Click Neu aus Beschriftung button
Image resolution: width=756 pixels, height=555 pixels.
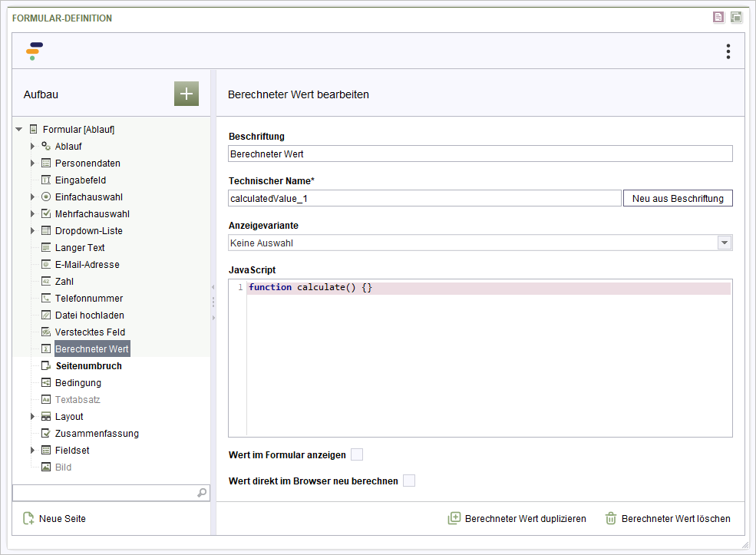click(x=678, y=198)
